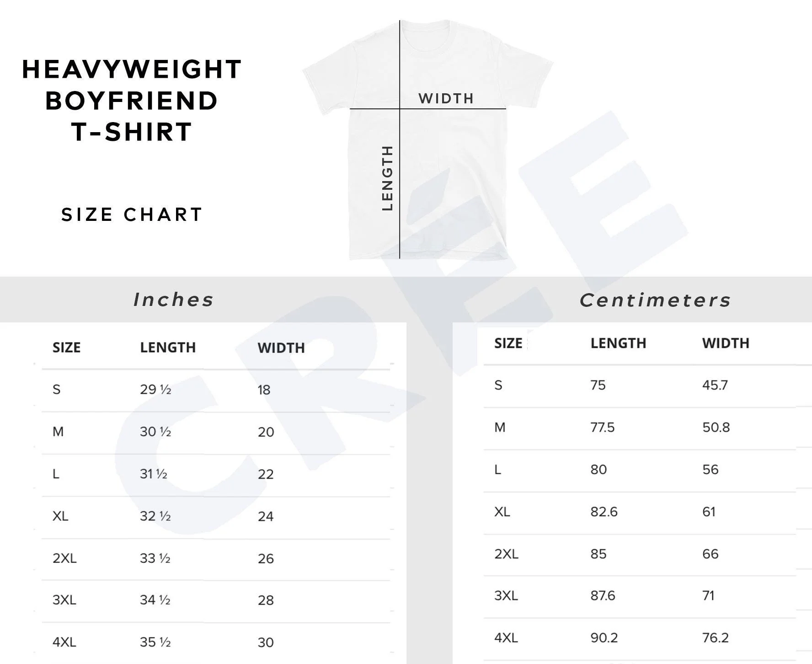Viewport: 812px width, 664px height.
Task: Click the SIZE column header in inches table
Action: tap(66, 348)
